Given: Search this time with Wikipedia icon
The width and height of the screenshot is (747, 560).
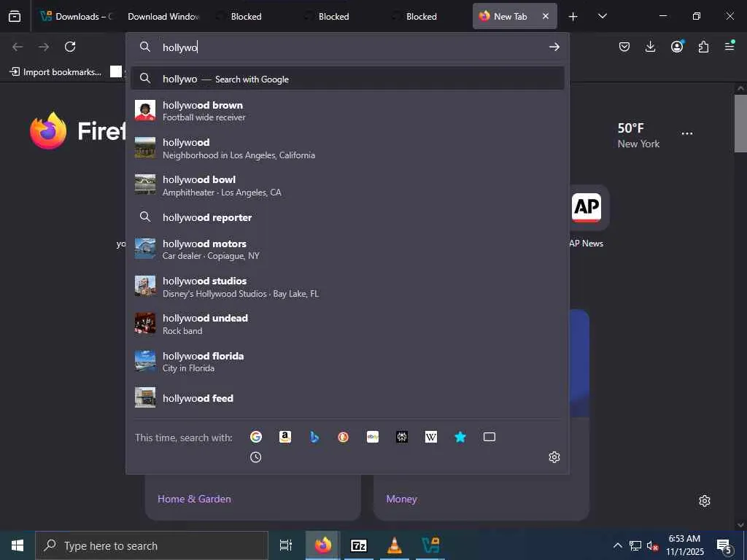Looking at the screenshot, I should (x=430, y=437).
